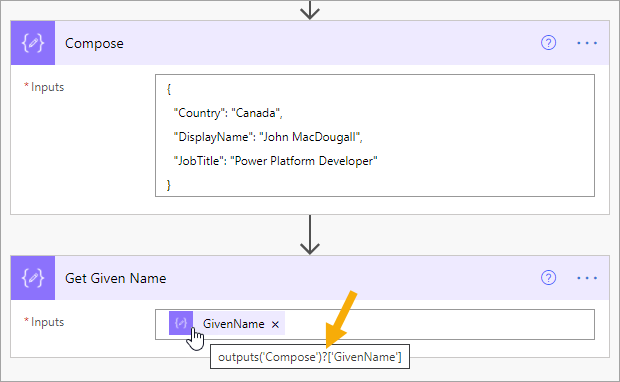The height and width of the screenshot is (382, 620).
Task: Open help for the Compose action
Action: coord(548,43)
